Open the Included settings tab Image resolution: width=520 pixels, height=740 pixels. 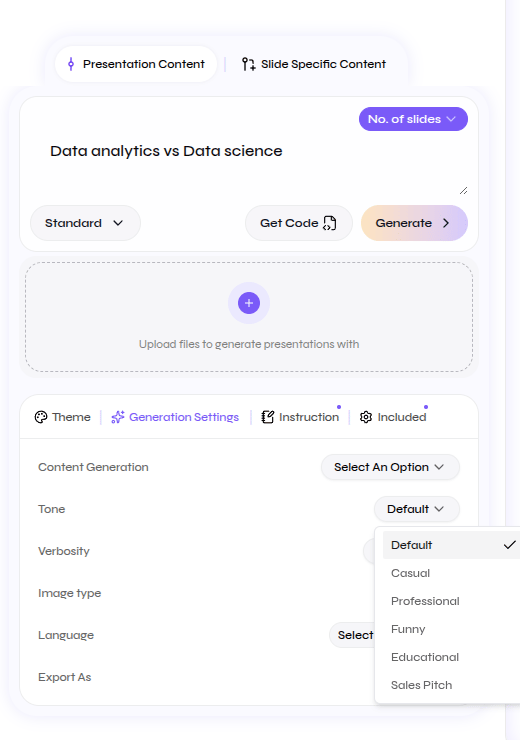coord(393,417)
